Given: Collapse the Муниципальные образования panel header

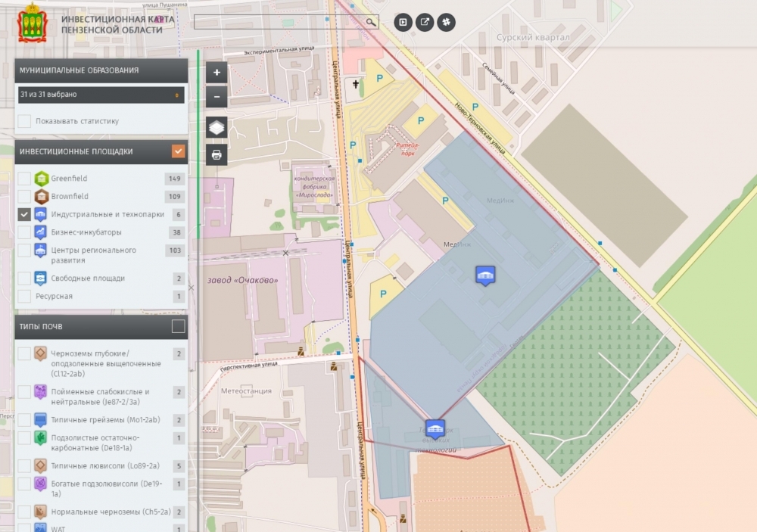Looking at the screenshot, I should tap(91, 70).
